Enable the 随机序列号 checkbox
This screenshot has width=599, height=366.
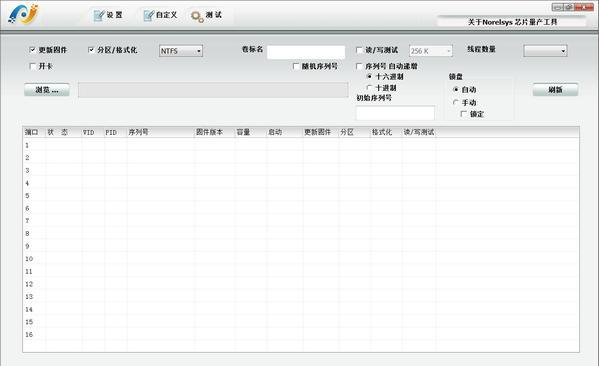point(296,66)
